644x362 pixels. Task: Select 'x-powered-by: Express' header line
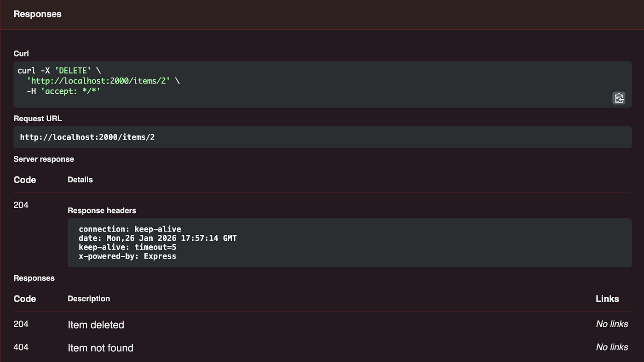pos(127,256)
